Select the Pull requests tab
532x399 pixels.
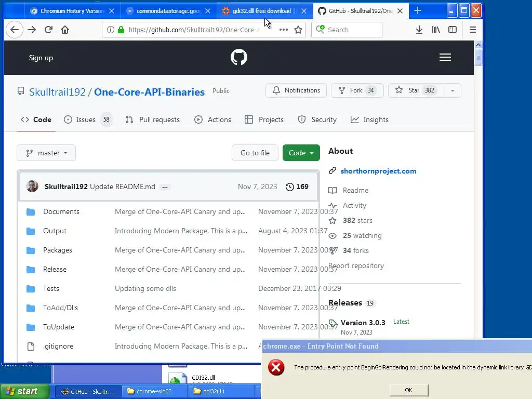[x=152, y=120]
